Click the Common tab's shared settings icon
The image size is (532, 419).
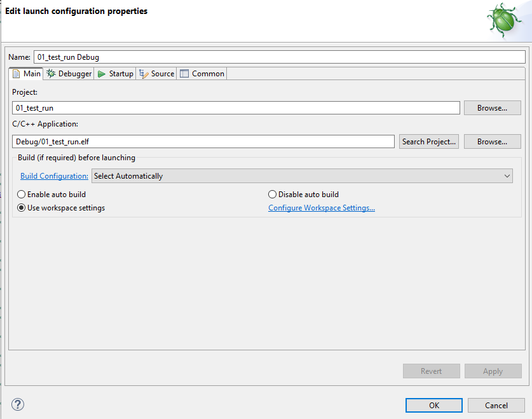pos(183,73)
